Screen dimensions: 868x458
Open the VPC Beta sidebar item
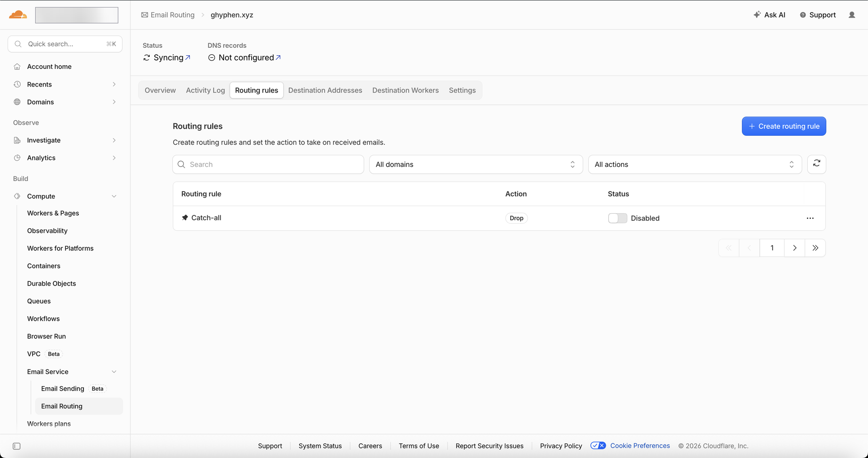pos(44,354)
